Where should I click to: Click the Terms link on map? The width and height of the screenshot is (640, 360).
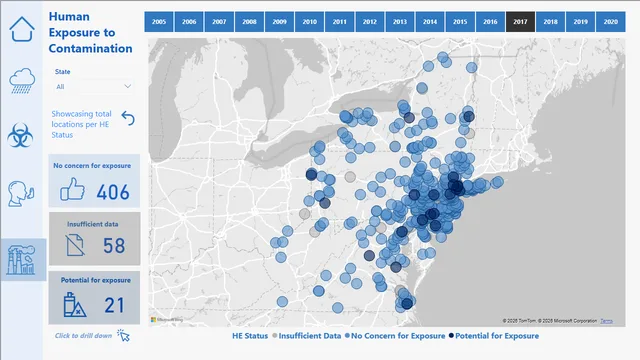606,321
